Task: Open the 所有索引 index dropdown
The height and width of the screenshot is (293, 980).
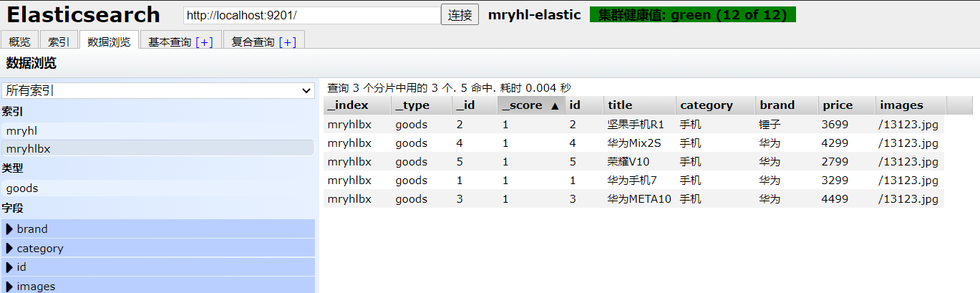Action: click(x=157, y=90)
